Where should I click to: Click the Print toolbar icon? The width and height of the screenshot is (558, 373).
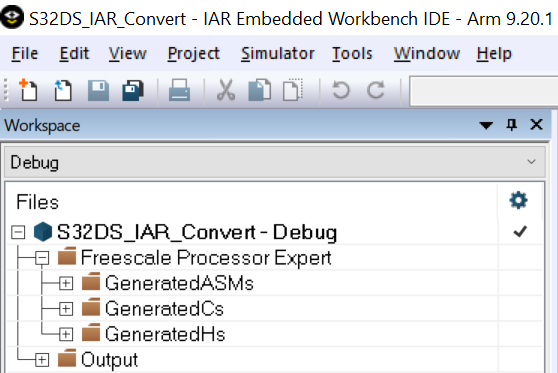(179, 90)
